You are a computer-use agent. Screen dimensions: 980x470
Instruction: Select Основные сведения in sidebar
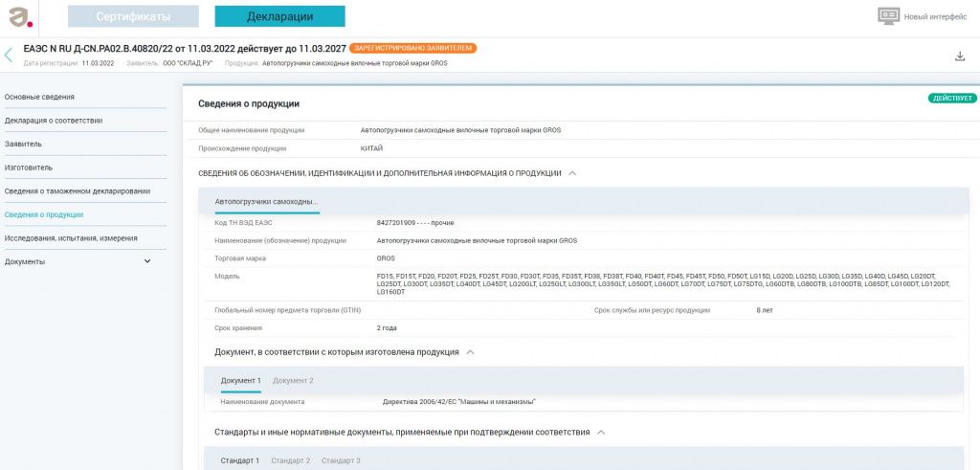39,97
